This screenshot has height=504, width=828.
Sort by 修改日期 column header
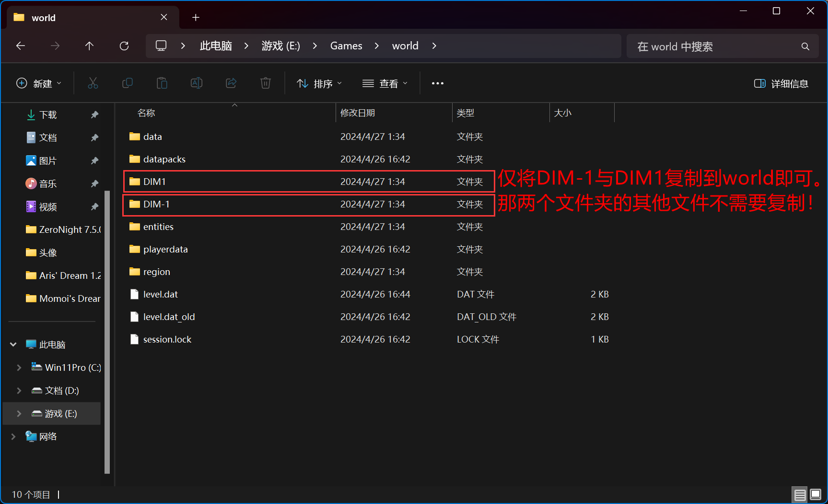(x=394, y=113)
